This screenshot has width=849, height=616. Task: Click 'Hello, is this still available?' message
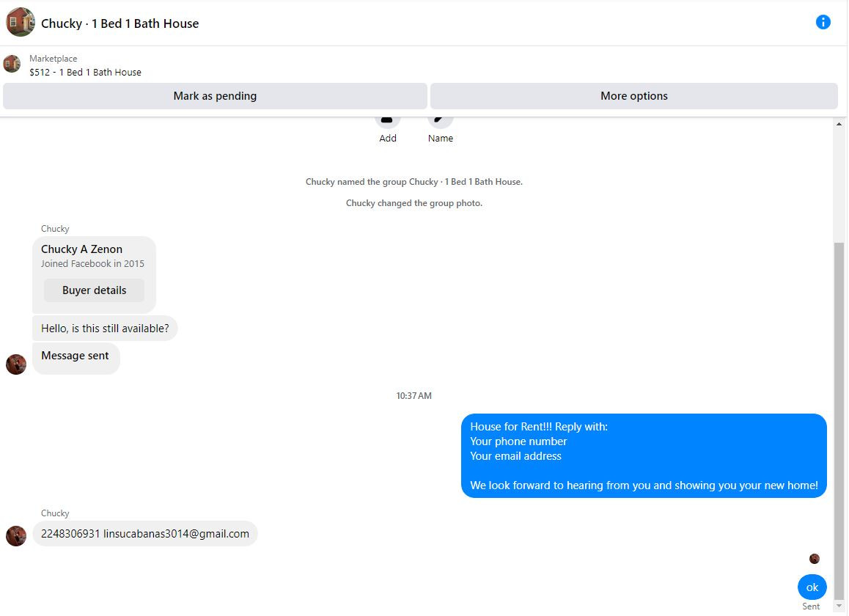click(105, 329)
